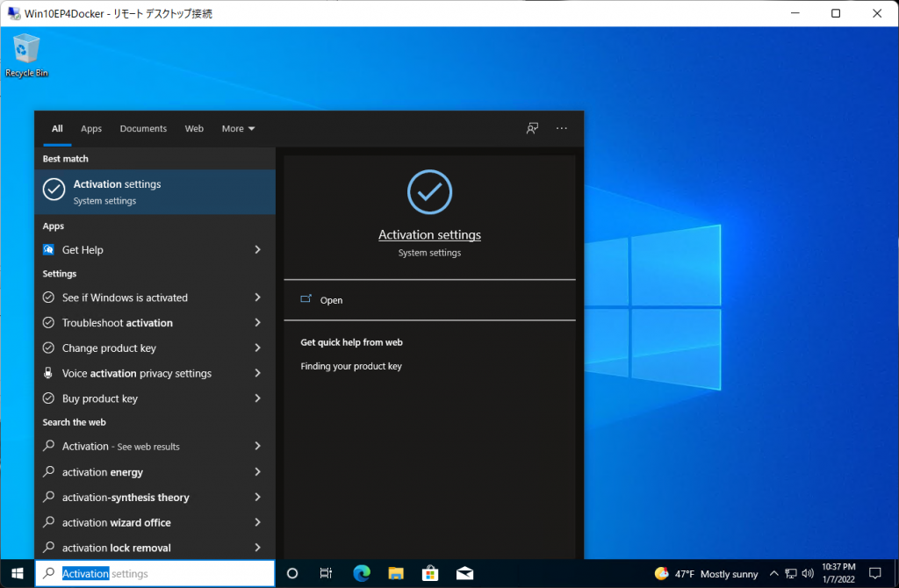The width and height of the screenshot is (899, 588).
Task: Expand 'activation energy' web result arrow
Action: pos(257,471)
